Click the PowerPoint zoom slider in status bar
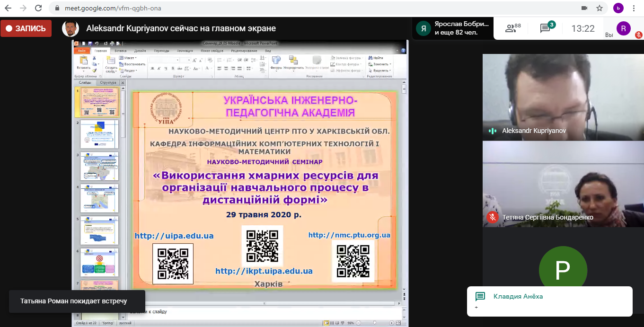 (374, 323)
